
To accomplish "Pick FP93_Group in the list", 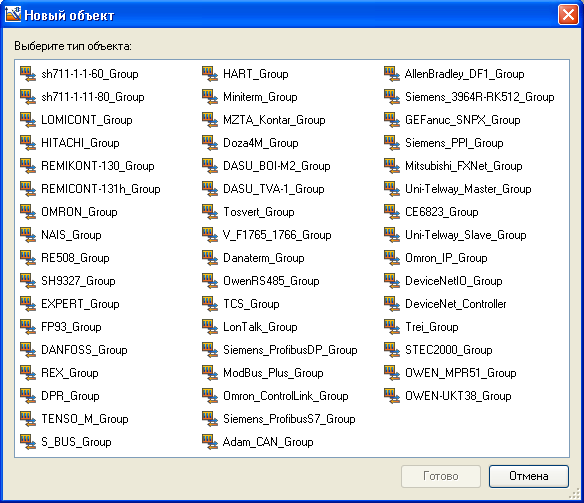I will point(71,327).
